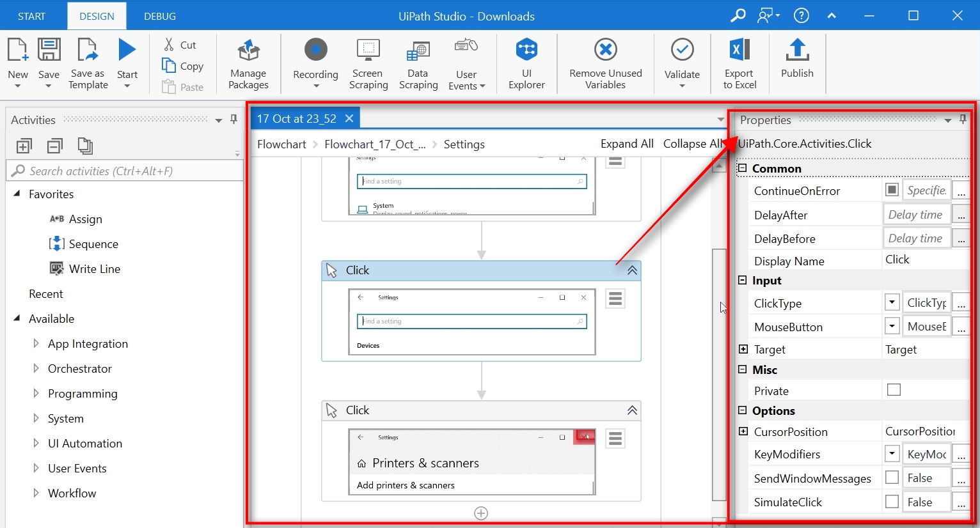Enable SendWindowMessages option
This screenshot has width=980, height=528.
pos(892,478)
